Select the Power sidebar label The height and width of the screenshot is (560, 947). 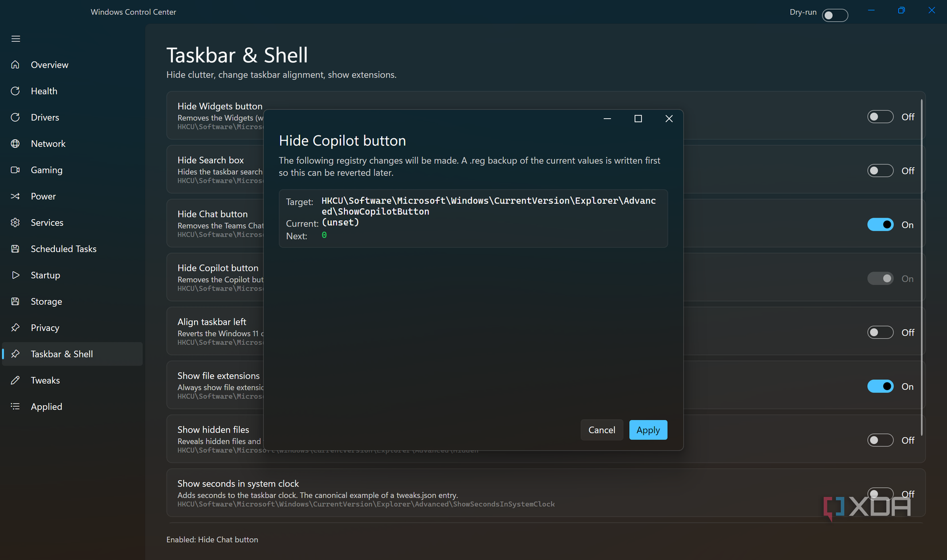pos(43,196)
